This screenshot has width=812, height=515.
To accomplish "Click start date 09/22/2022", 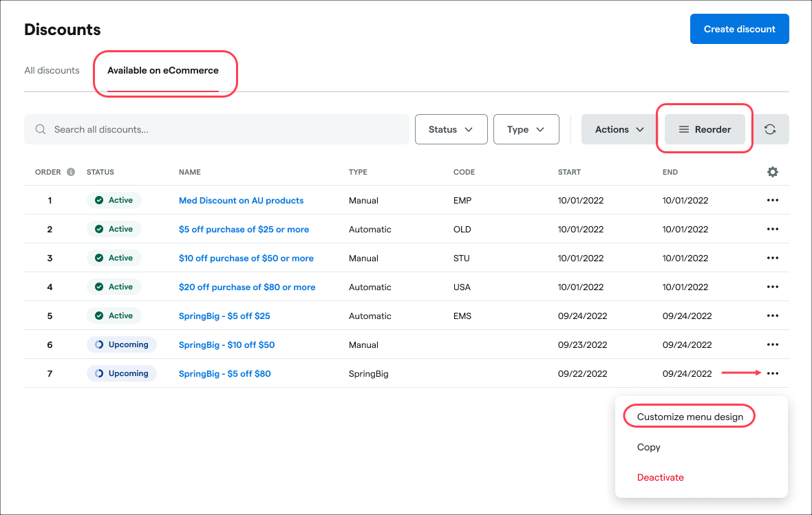I will [583, 373].
